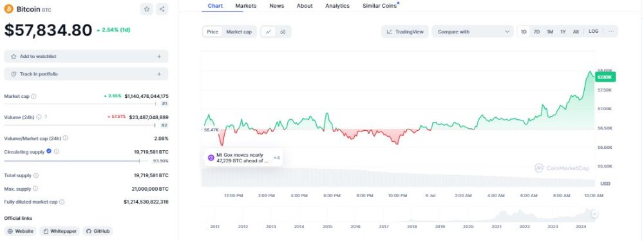
Task: Click the Fully diluted market cap info icon
Action: point(62,202)
